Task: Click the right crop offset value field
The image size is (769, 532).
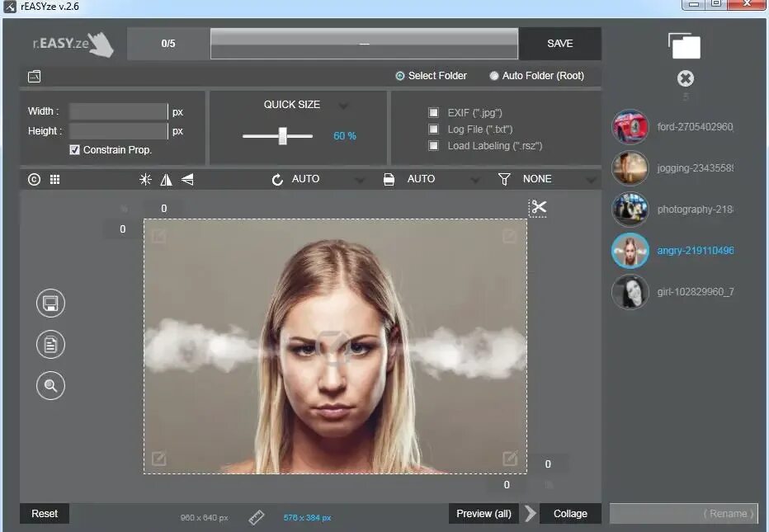Action: (x=548, y=464)
